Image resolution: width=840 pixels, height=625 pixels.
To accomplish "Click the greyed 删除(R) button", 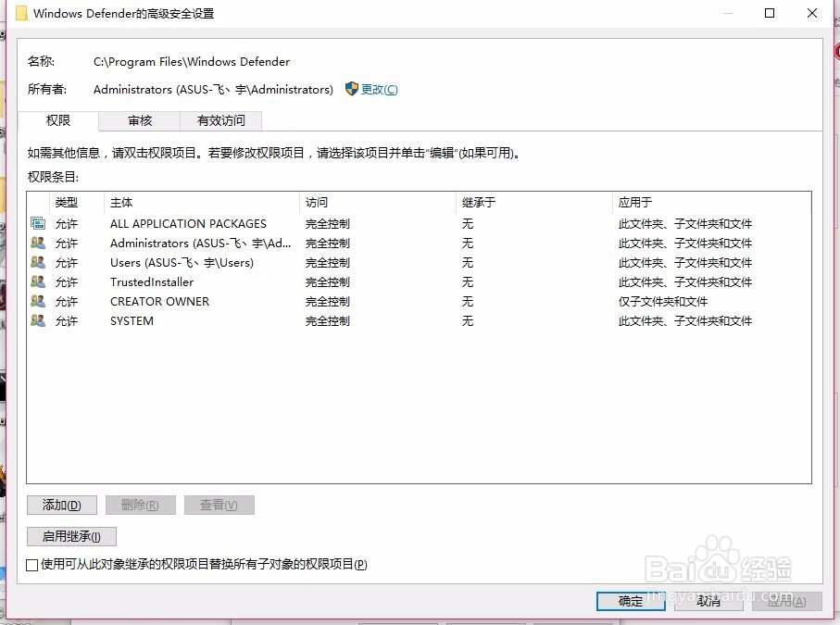I will [x=141, y=505].
